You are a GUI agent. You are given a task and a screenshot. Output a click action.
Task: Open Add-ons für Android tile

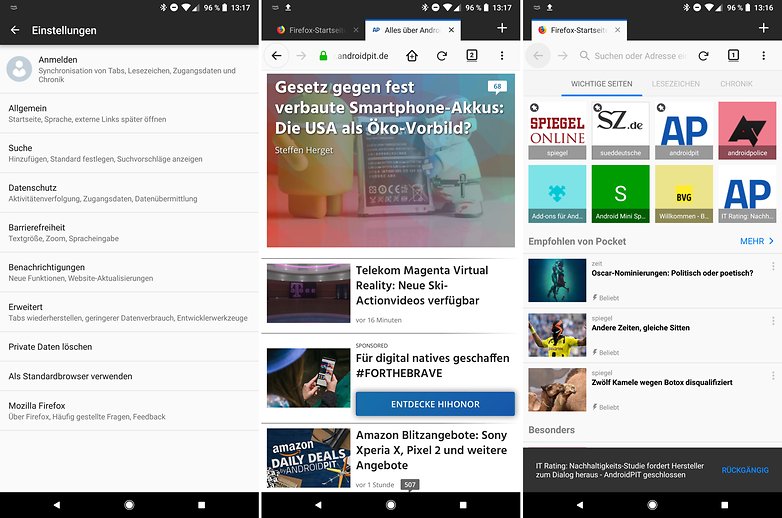pyautogui.click(x=557, y=194)
